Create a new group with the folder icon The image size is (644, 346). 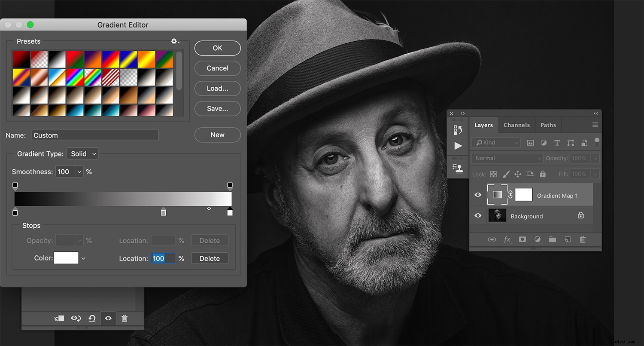(x=552, y=239)
